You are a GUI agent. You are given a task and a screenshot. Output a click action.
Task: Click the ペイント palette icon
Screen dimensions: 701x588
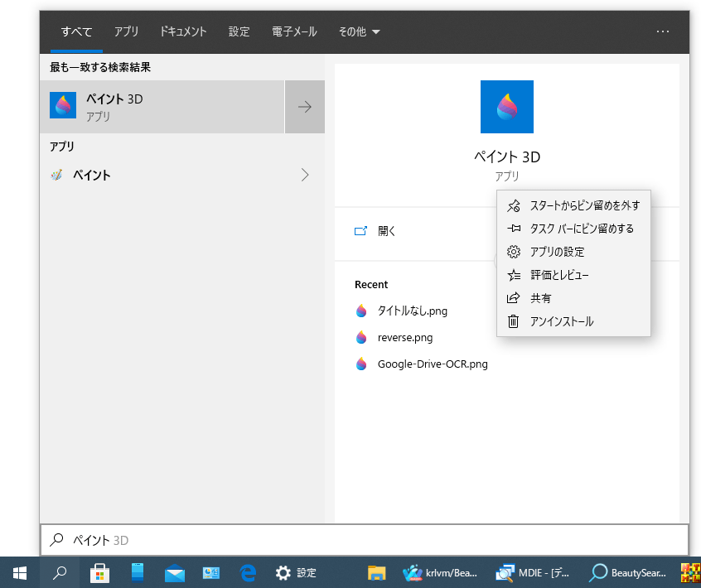[x=56, y=175]
